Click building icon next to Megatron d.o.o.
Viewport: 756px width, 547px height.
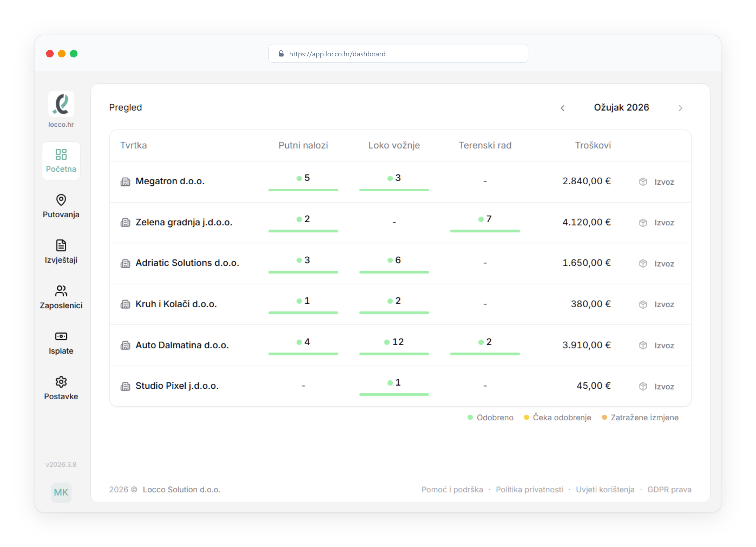pyautogui.click(x=125, y=182)
